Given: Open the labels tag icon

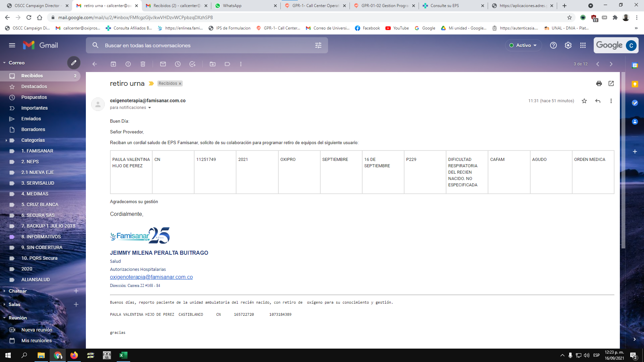Looking at the screenshot, I should pyautogui.click(x=227, y=64).
